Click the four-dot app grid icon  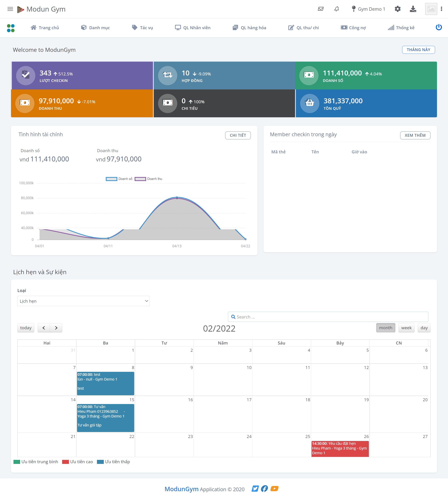click(11, 28)
